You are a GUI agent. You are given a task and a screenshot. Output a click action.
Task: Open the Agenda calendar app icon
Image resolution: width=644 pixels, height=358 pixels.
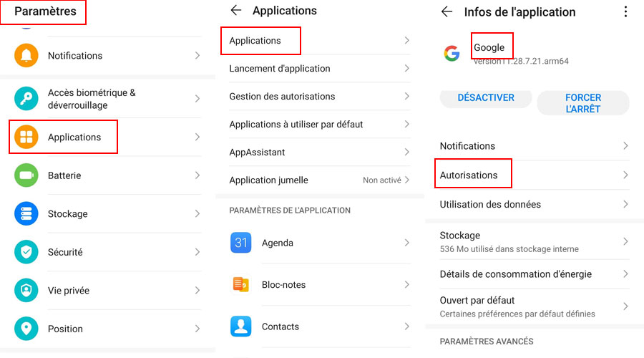click(x=241, y=243)
